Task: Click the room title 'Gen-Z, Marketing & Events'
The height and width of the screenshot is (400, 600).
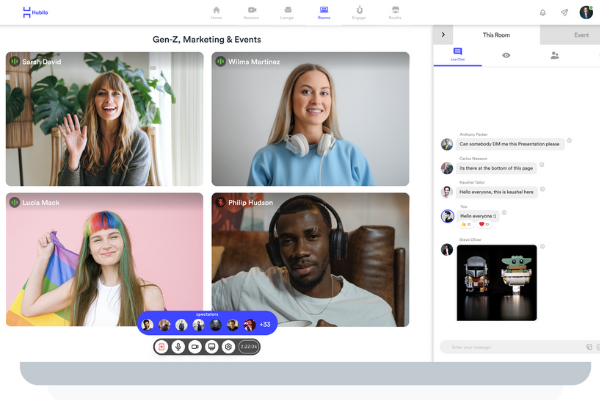Action: coord(207,39)
